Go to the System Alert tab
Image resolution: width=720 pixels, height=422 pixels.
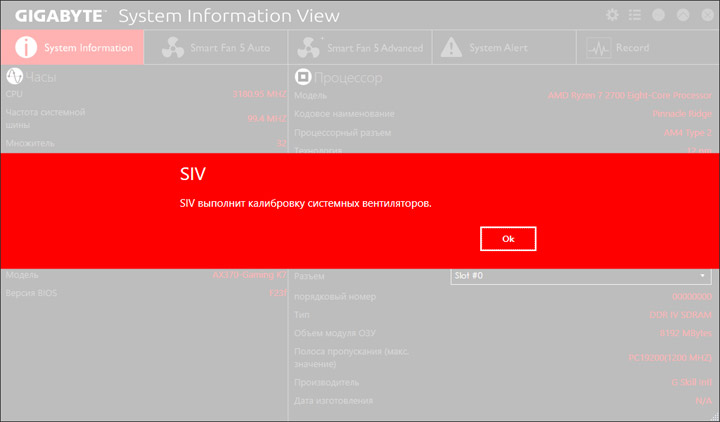(504, 47)
